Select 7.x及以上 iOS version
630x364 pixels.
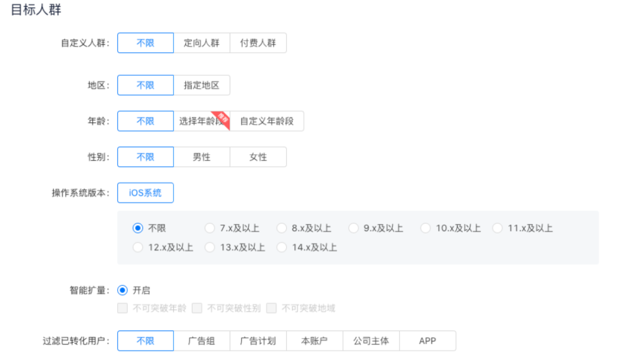coord(210,228)
